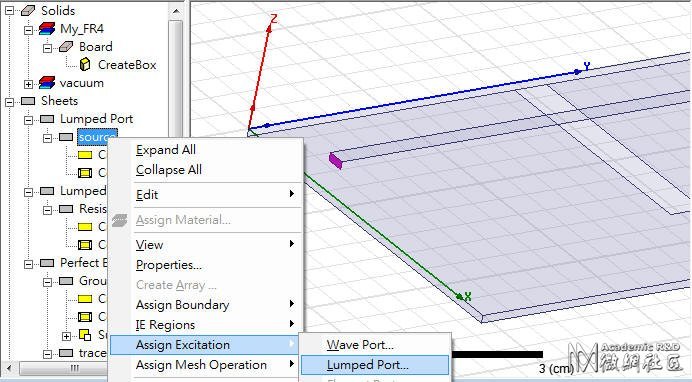Open Properties from the context menu

click(x=169, y=265)
